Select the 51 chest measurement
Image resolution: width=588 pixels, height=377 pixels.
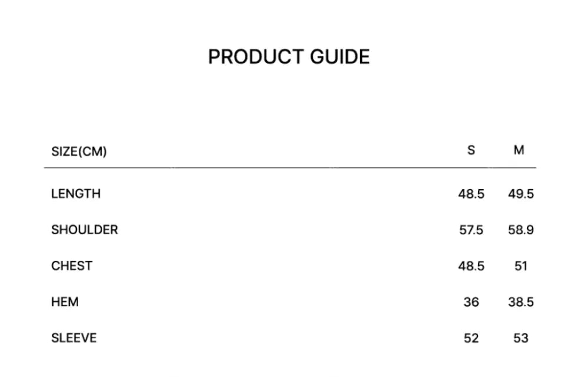click(521, 266)
